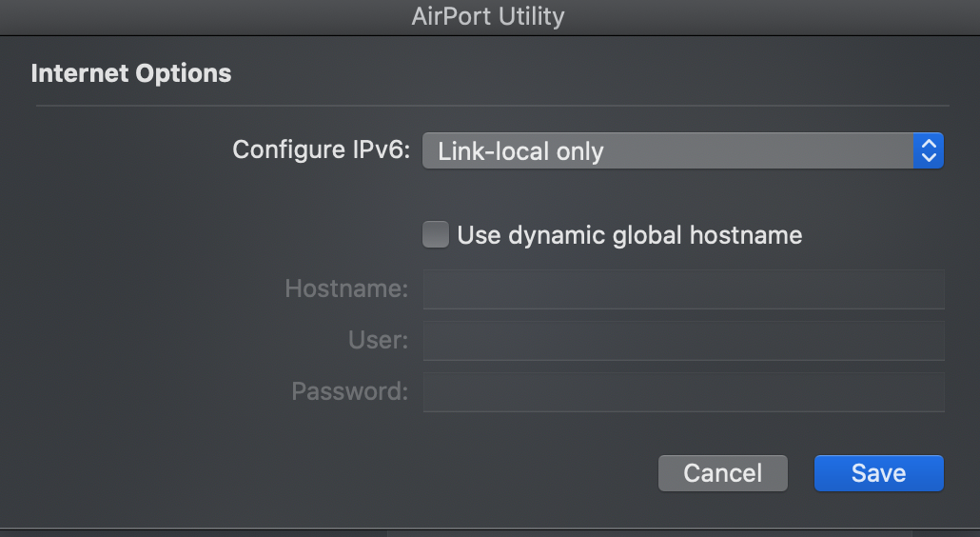Click right end of the Hostname field
Image resolution: width=980 pixels, height=537 pixels.
tap(928, 288)
